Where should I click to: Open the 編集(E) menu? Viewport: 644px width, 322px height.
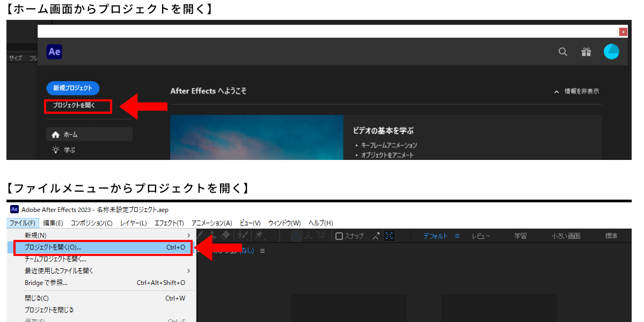53,223
